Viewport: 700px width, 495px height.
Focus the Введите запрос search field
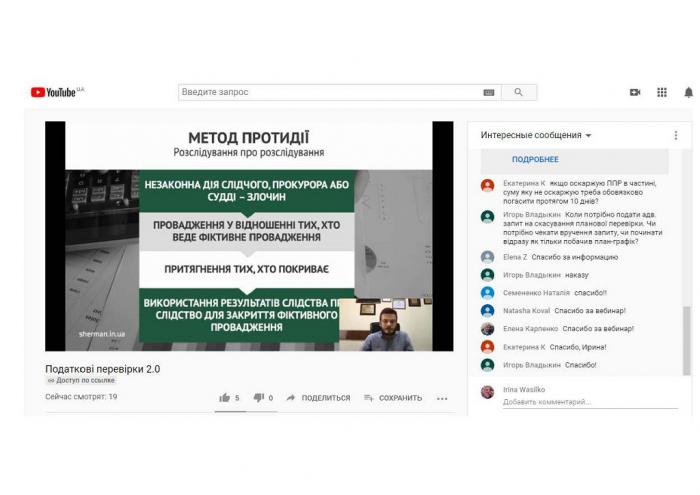(x=330, y=92)
